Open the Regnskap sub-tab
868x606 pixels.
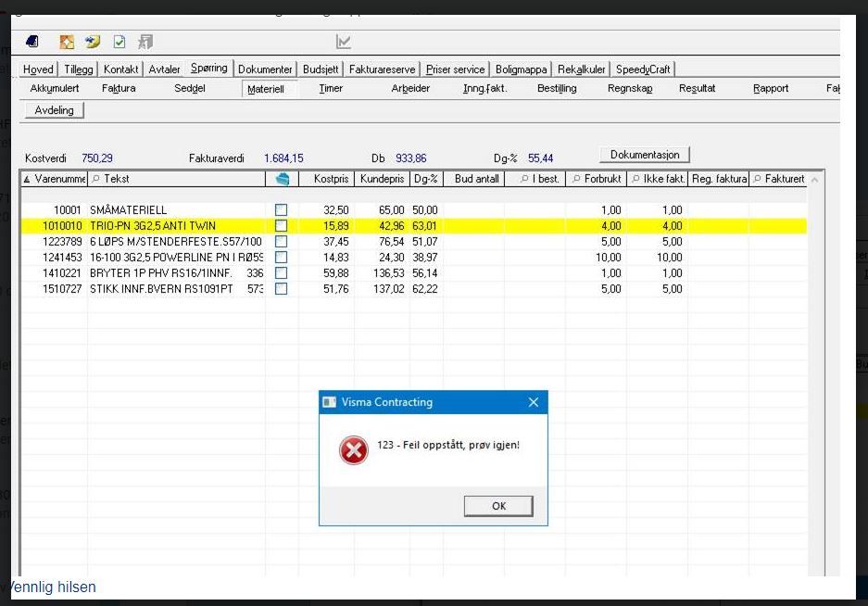point(630,88)
